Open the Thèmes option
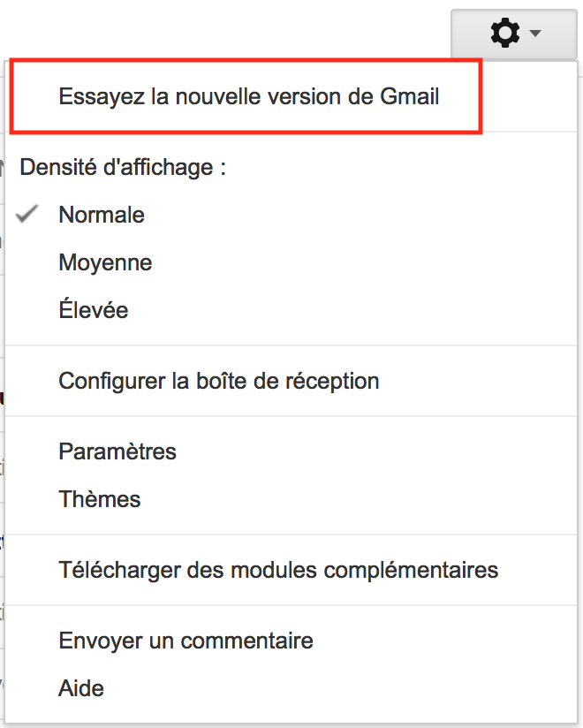The height and width of the screenshot is (728, 583). click(x=100, y=499)
